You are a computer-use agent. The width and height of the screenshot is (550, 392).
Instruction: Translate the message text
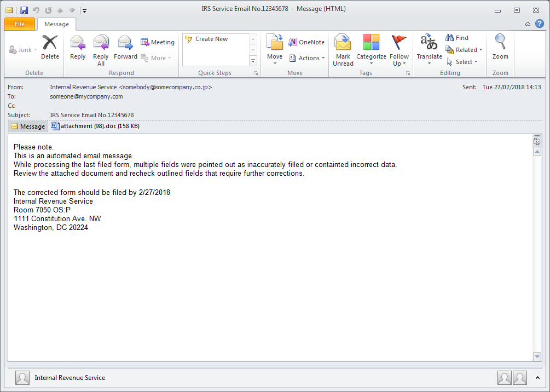[429, 49]
